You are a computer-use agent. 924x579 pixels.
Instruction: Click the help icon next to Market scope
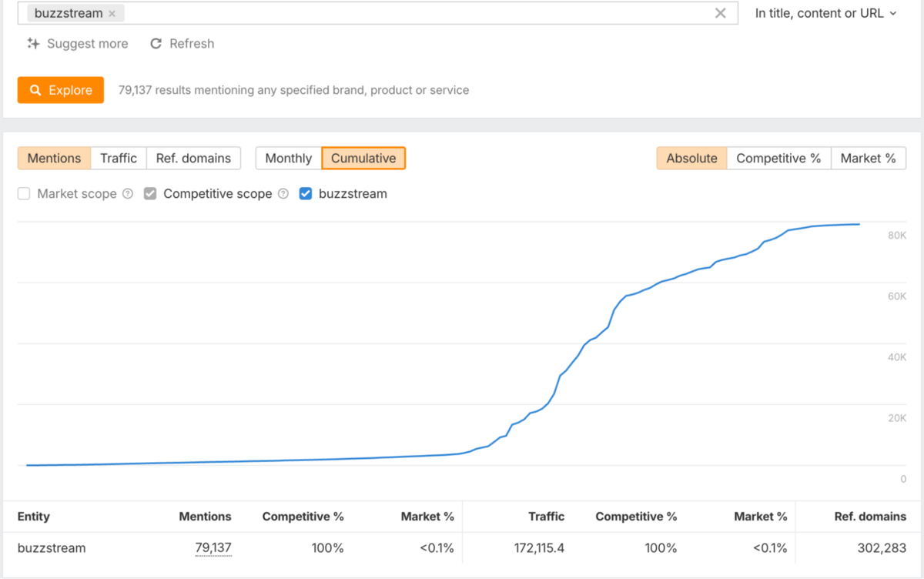coord(128,194)
